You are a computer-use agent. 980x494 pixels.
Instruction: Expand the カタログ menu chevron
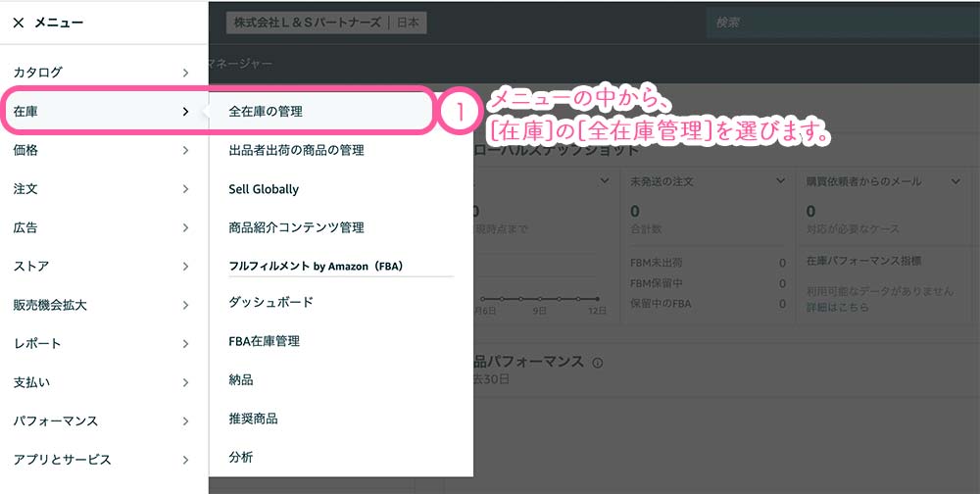(x=185, y=73)
